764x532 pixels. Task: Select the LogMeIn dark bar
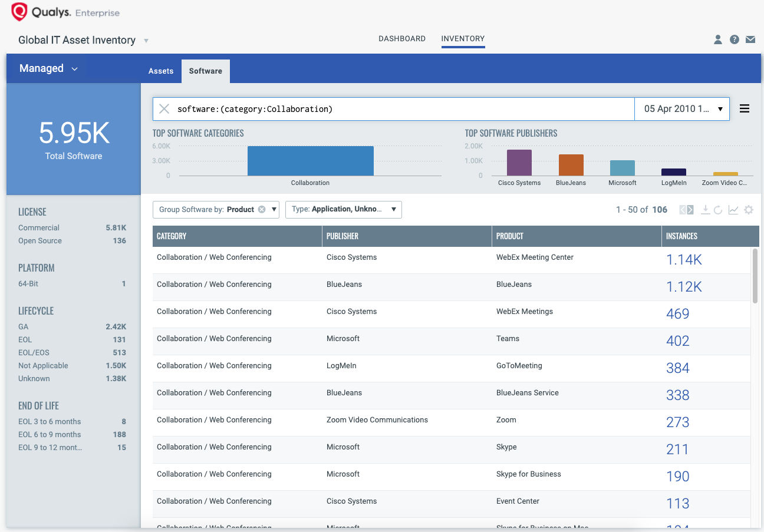tap(674, 172)
